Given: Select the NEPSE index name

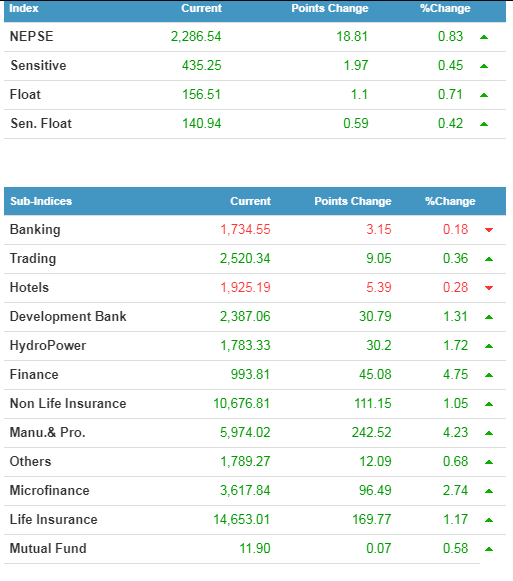Looking at the screenshot, I should tap(32, 36).
